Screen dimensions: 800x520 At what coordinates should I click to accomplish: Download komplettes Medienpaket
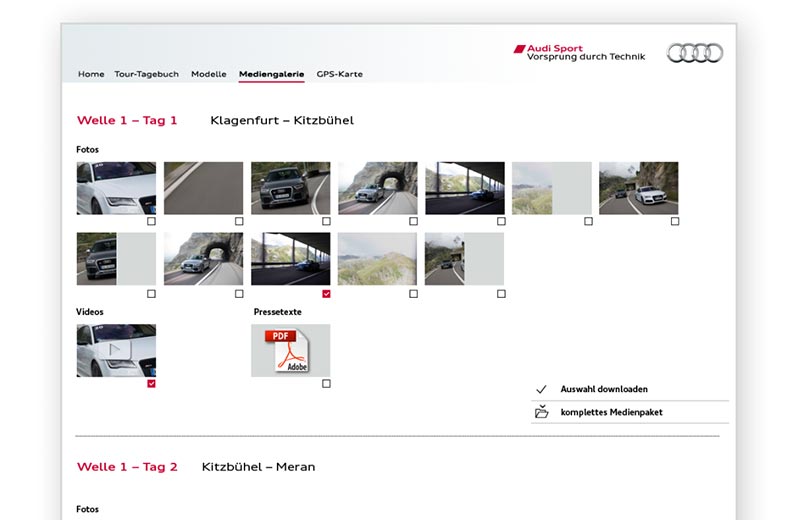point(611,412)
